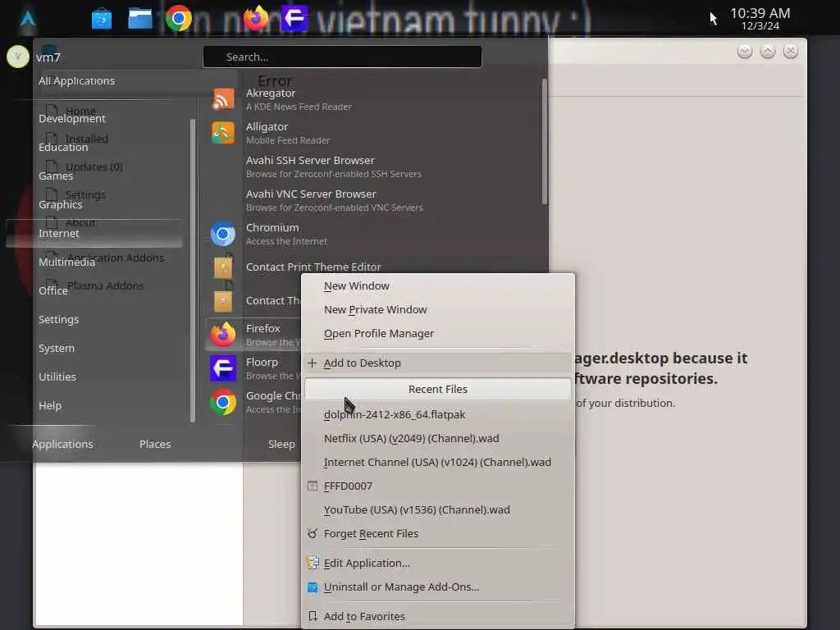Open the application launcher icon in the panel

[28, 19]
